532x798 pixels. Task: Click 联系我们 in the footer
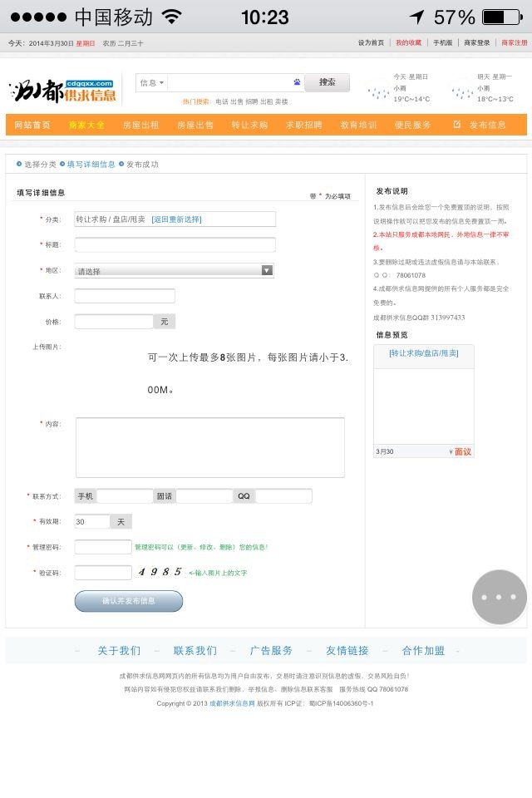195,650
